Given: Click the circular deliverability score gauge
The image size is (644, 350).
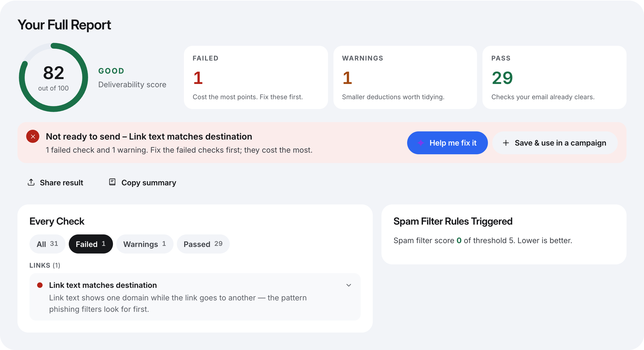Looking at the screenshot, I should [x=53, y=77].
